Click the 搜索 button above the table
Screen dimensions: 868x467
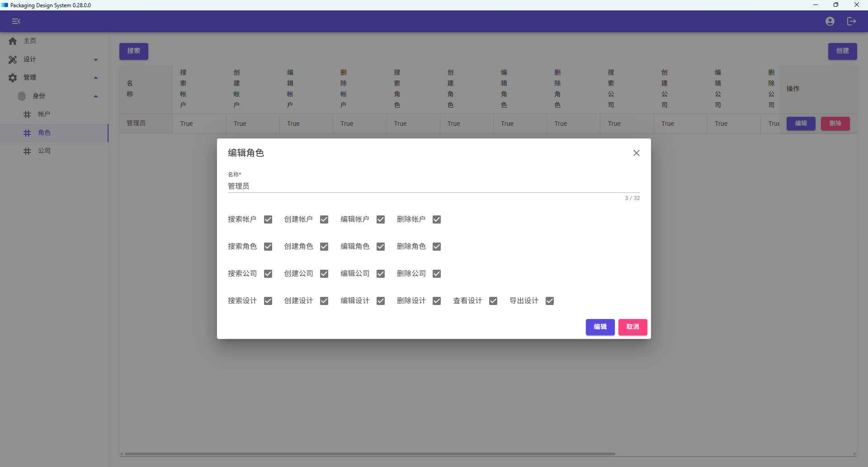click(x=134, y=51)
